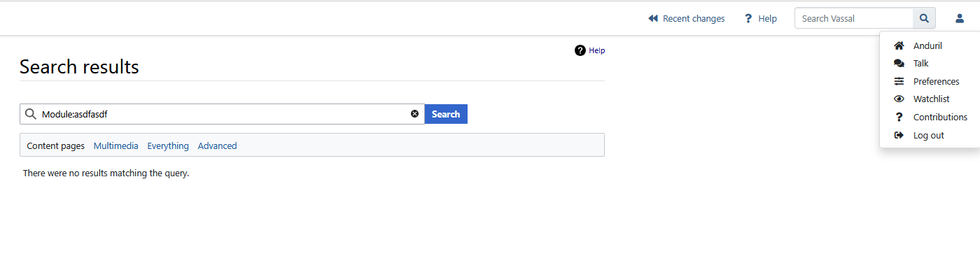Click the home icon next to Anduril
Viewport: 980px width, 256px height.
(899, 45)
